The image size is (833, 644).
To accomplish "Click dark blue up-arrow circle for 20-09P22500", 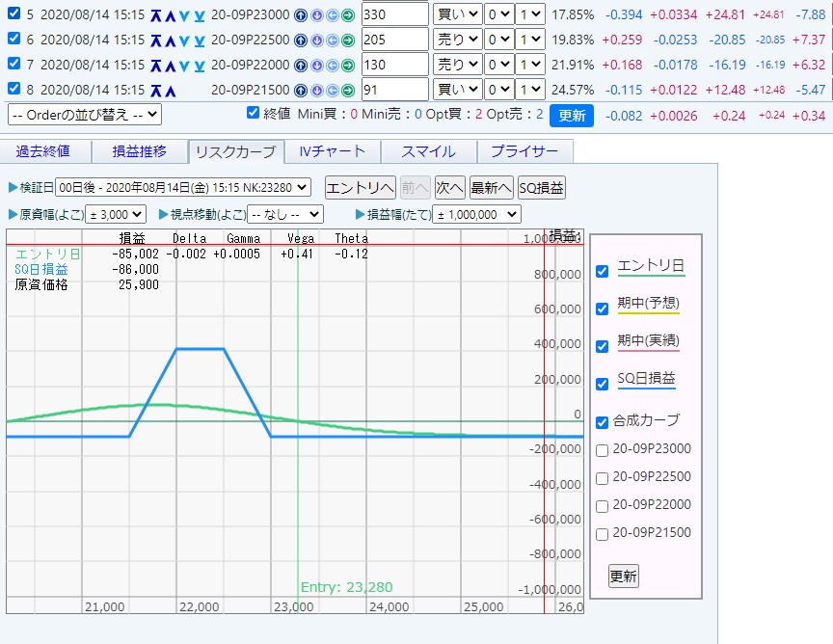I will click(x=301, y=40).
